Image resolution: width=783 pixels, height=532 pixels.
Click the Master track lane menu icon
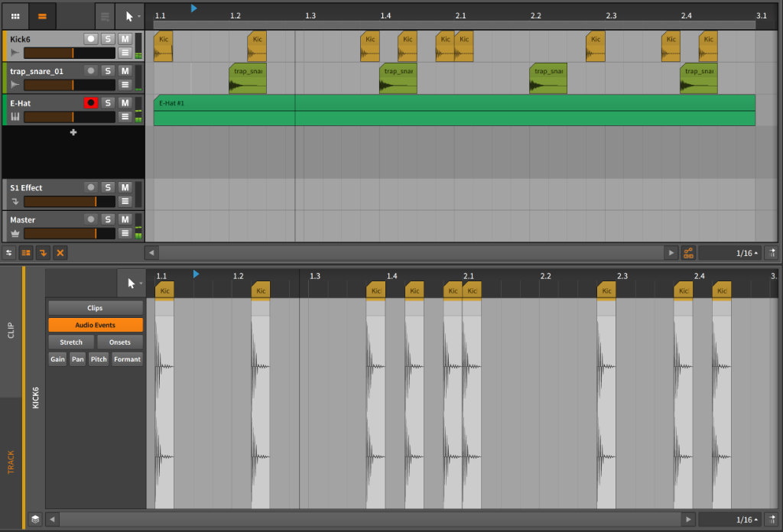tap(125, 233)
